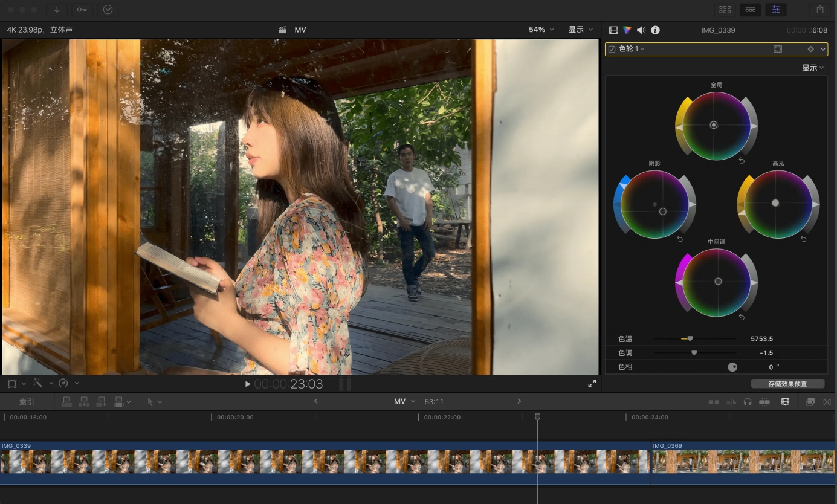Switch to the Info inspector tab
The height and width of the screenshot is (504, 837).
(655, 30)
